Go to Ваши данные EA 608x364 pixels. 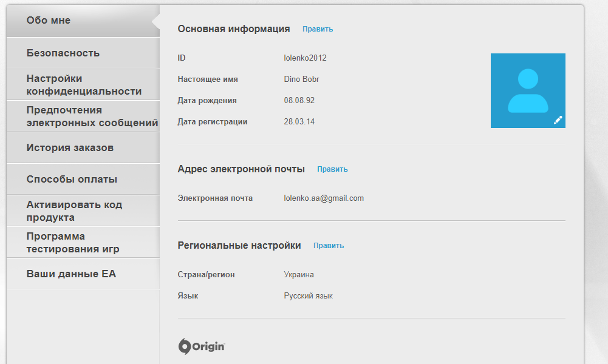point(83,274)
